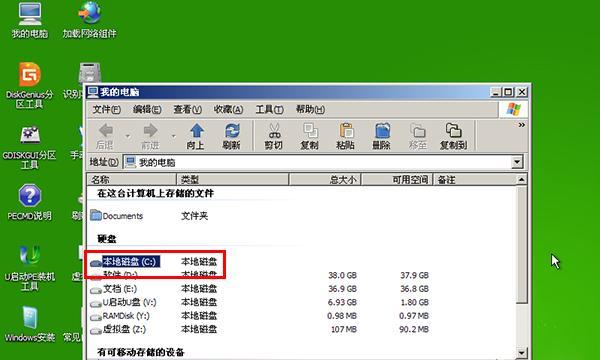Image resolution: width=600 pixels, height=360 pixels.
Task: Select the U启动U盘 (V:) drive
Action: [x=124, y=302]
